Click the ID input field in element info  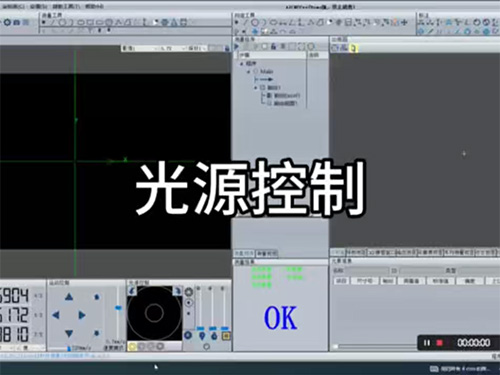(422, 270)
